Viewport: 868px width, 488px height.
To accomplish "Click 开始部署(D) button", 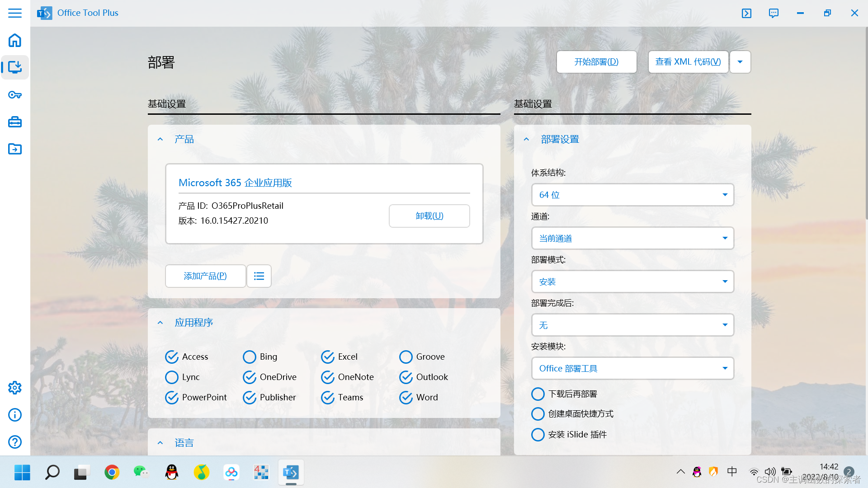I will click(596, 62).
